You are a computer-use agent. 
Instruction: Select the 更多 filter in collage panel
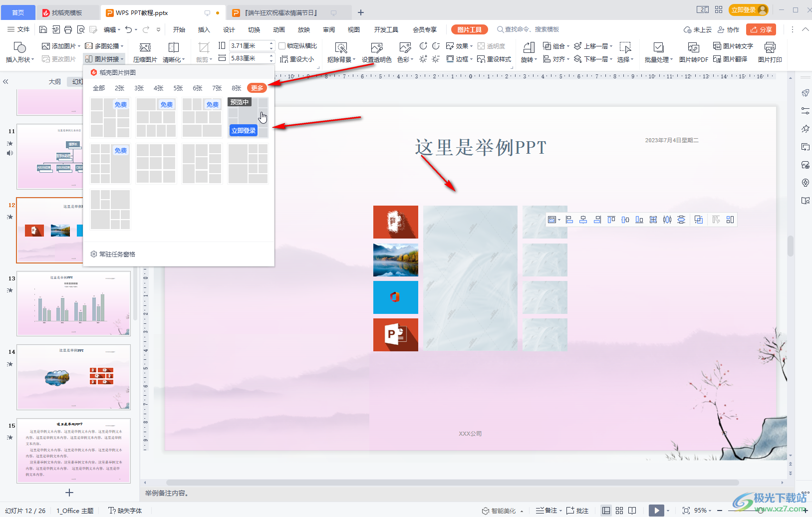[x=257, y=88]
